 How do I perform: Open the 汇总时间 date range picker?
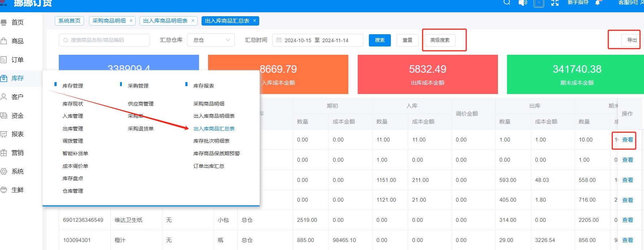coord(317,40)
